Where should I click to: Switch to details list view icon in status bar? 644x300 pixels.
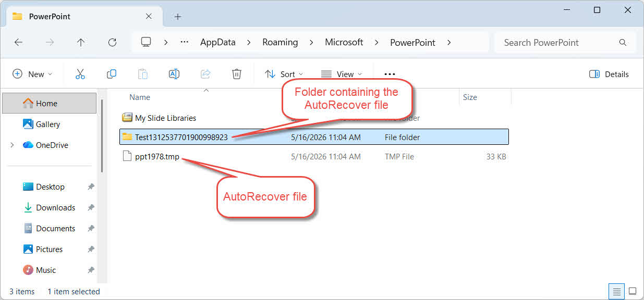(x=617, y=291)
